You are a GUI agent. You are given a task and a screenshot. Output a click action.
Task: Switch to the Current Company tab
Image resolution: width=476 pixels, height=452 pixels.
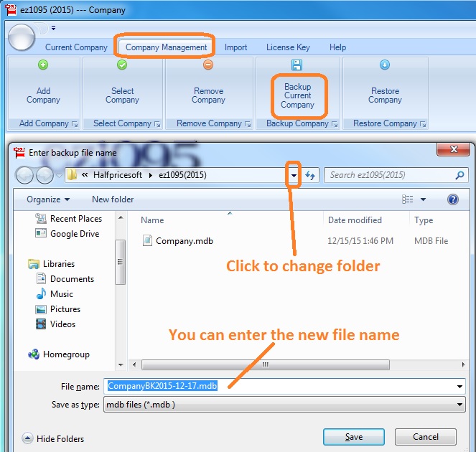pos(76,47)
